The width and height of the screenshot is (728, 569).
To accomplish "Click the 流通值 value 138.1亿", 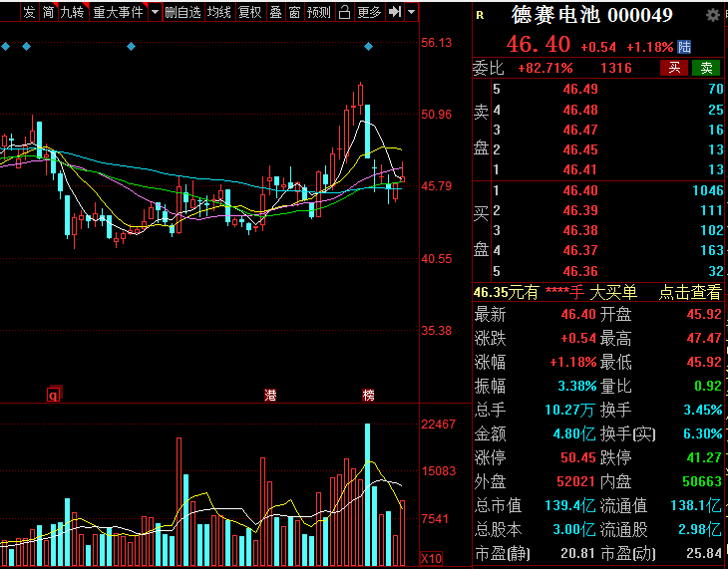I will pyautogui.click(x=696, y=505).
